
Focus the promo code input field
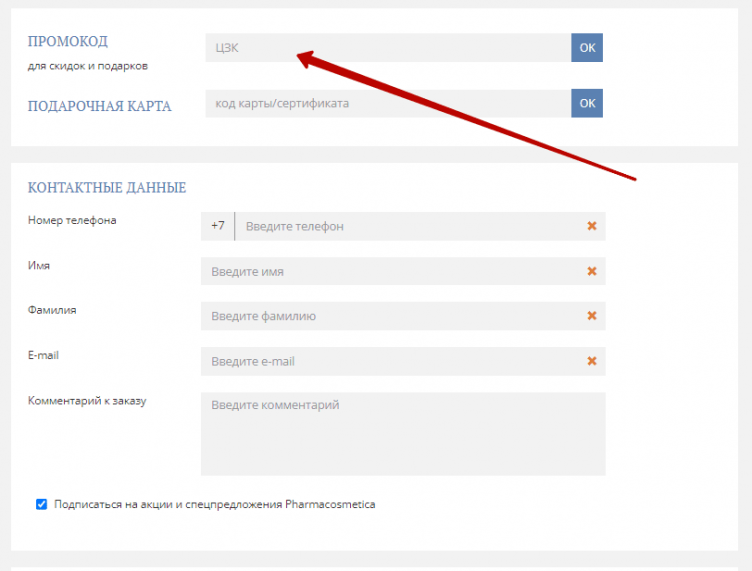(387, 48)
